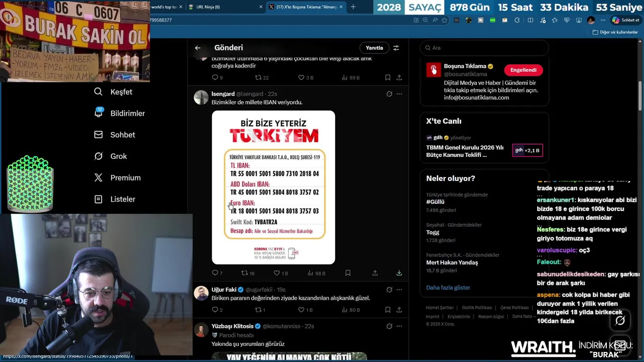This screenshot has height=362, width=644.
Task: Share the top comment about coğrafya kaderdir
Action: (x=399, y=77)
